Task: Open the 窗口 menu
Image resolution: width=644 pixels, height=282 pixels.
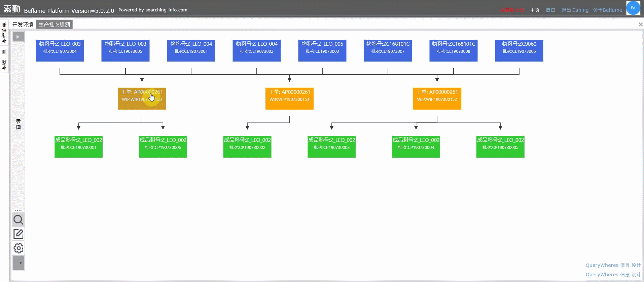Action: pos(550,10)
